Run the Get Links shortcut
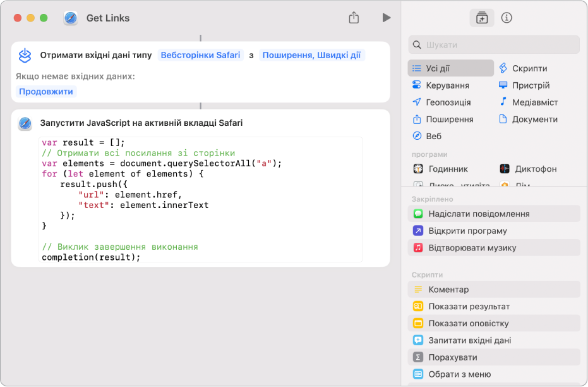This screenshot has width=588, height=387. point(387,18)
